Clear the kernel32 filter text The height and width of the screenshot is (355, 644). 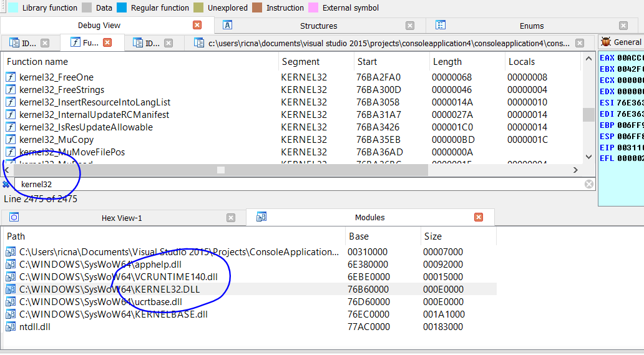tap(588, 184)
